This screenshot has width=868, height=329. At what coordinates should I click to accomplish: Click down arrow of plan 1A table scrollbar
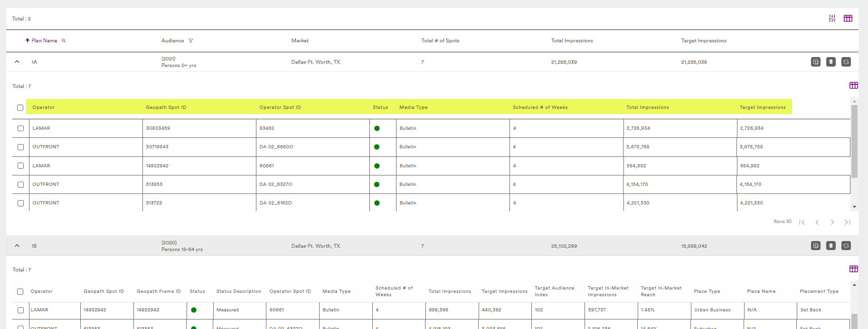[854, 207]
